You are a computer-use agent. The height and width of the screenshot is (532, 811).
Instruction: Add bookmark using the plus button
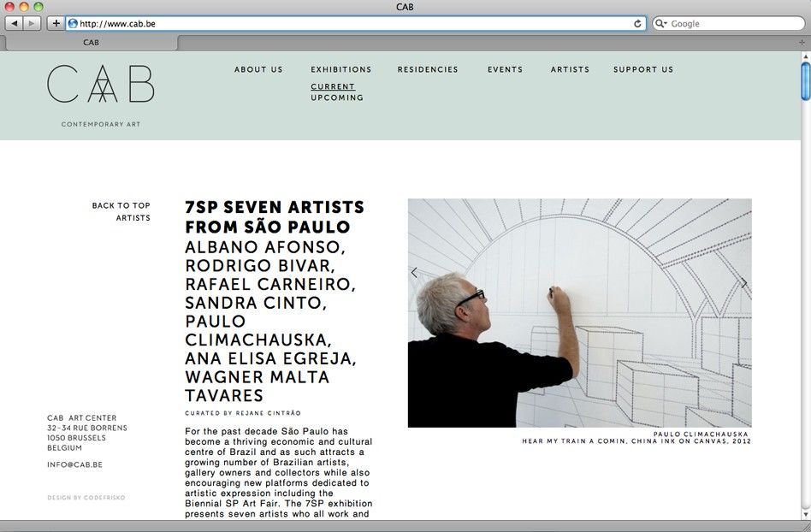point(56,23)
